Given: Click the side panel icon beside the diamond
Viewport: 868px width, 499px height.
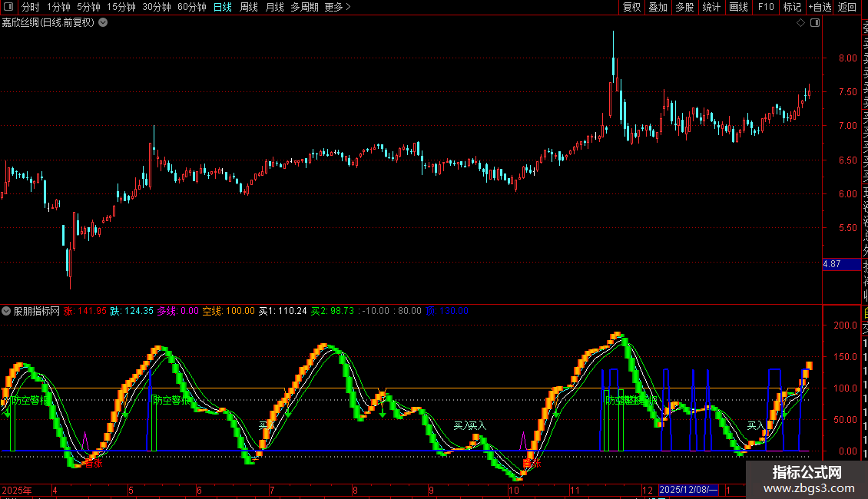Looking at the screenshot, I should click(x=814, y=23).
